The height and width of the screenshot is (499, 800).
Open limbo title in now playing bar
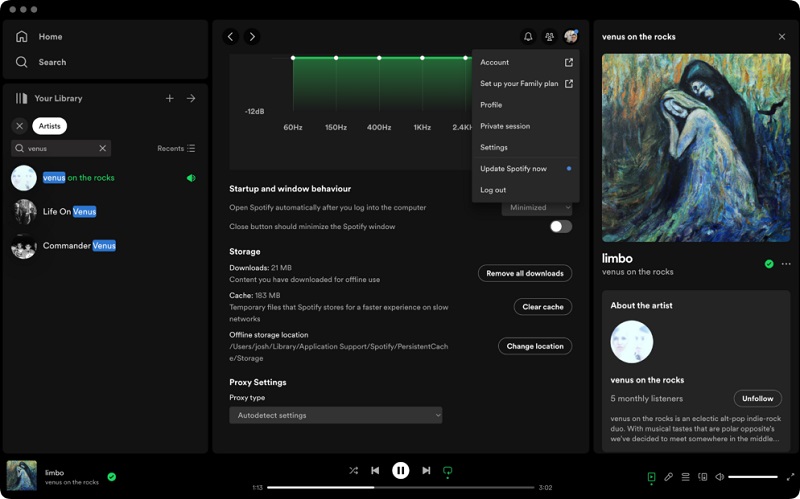(54, 472)
